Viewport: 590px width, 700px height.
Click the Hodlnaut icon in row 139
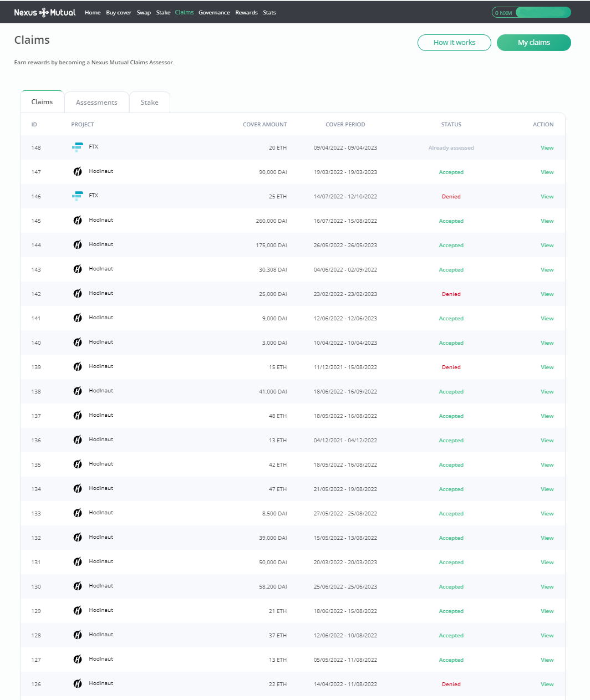tap(78, 367)
